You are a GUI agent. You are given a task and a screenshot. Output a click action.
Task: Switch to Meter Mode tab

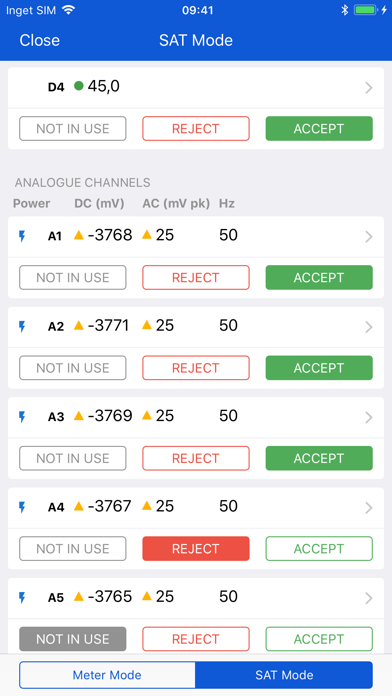(x=107, y=675)
